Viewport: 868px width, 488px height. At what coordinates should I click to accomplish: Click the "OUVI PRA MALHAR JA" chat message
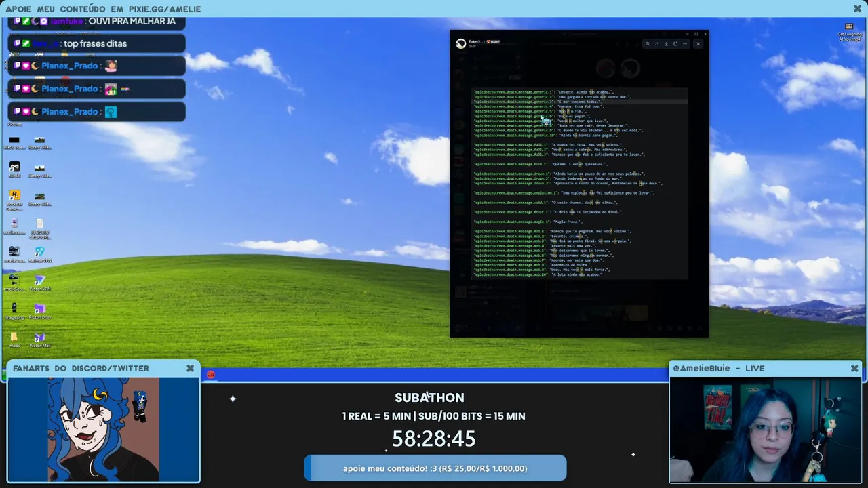pyautogui.click(x=132, y=22)
